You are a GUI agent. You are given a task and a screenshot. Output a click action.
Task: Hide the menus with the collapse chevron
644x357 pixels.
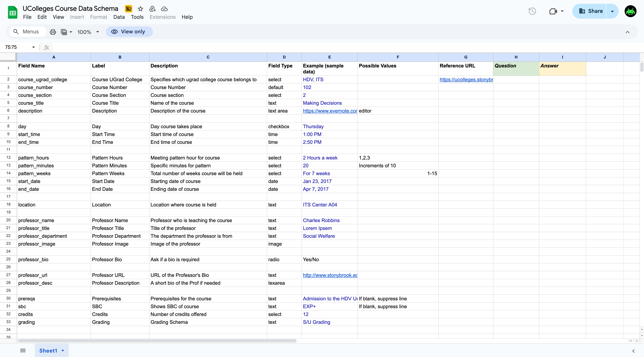[627, 32]
